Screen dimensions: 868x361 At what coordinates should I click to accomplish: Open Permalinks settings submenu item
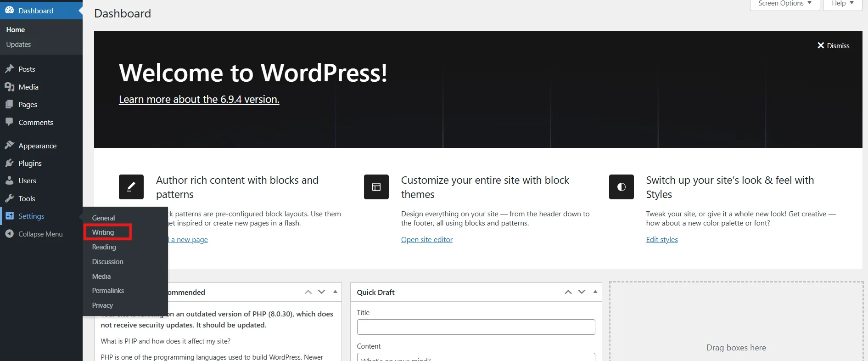pyautogui.click(x=108, y=290)
